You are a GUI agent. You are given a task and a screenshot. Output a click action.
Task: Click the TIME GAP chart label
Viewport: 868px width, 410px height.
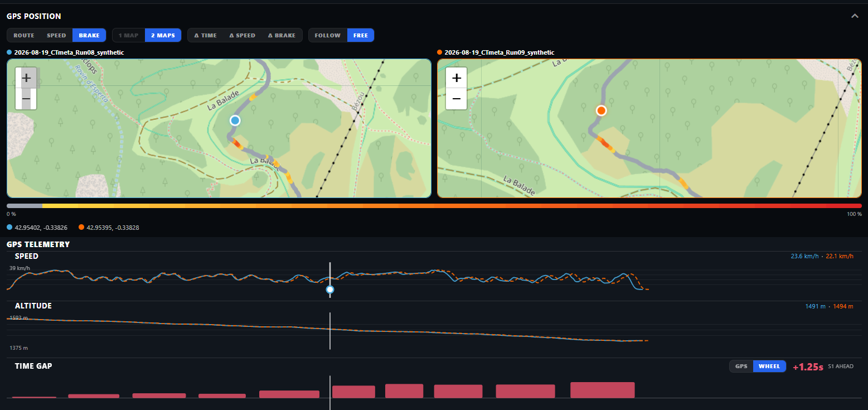point(33,366)
